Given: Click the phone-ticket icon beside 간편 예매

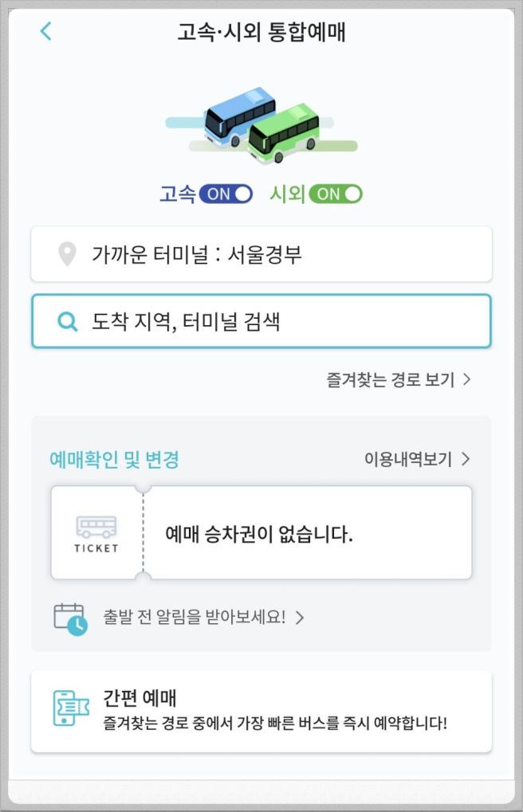Looking at the screenshot, I should (70, 710).
